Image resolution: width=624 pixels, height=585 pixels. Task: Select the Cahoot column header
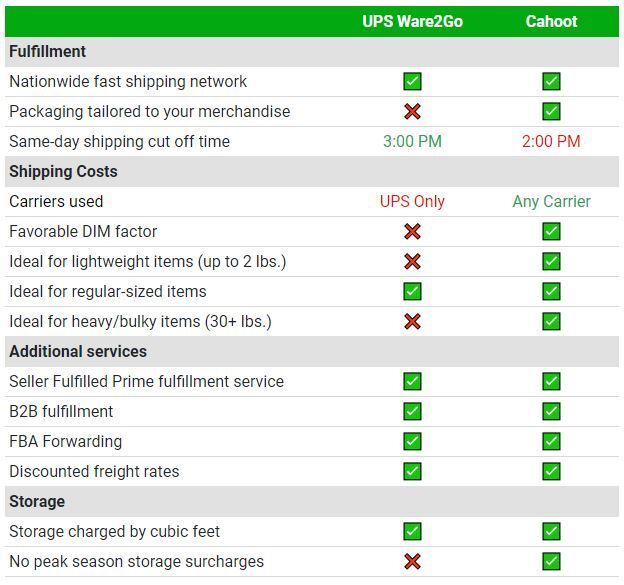click(x=551, y=21)
